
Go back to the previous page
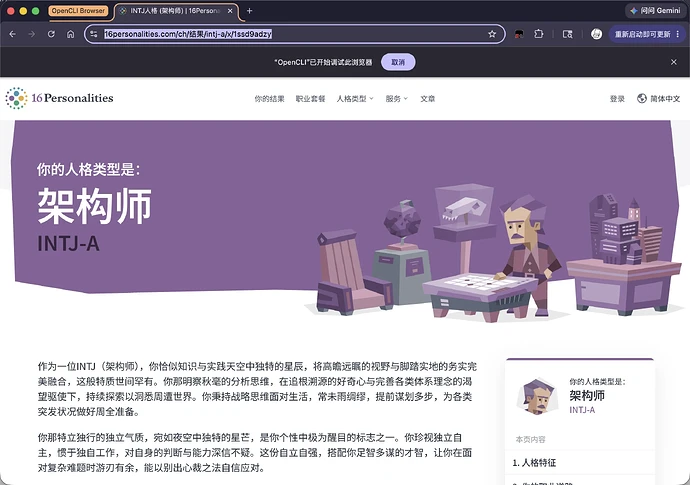coord(12,34)
